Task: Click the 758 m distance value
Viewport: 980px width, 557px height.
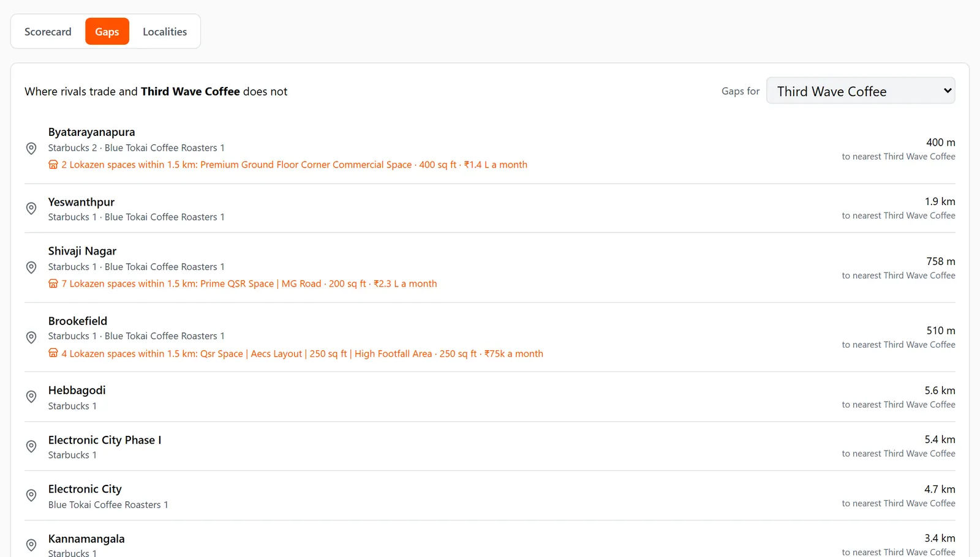Action: (940, 261)
